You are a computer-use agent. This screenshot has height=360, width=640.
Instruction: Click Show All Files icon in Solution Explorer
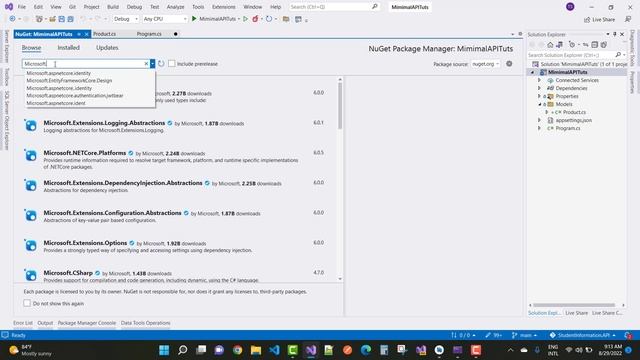[604, 44]
